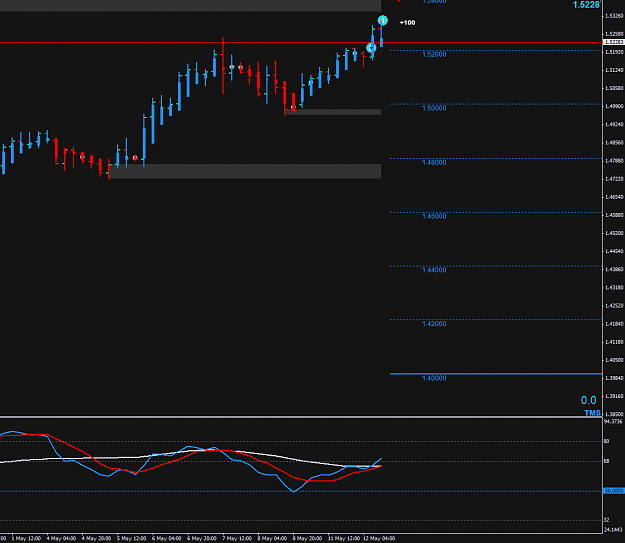Image resolution: width=625 pixels, height=543 pixels.
Task: Click the 4 May 04:00 time label
Action: [61, 539]
